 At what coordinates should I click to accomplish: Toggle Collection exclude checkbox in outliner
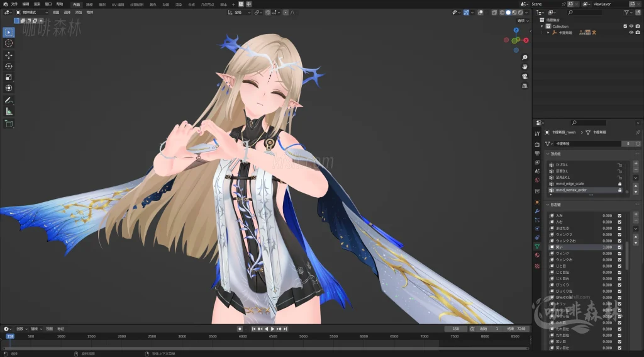coord(625,26)
